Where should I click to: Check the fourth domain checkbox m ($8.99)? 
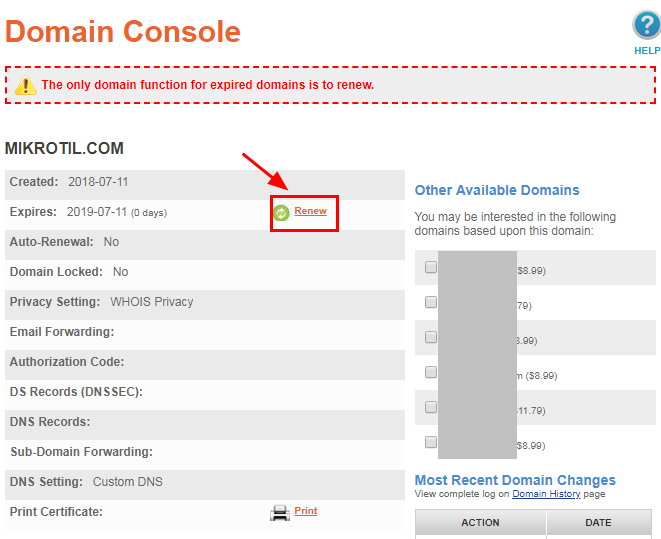431,372
